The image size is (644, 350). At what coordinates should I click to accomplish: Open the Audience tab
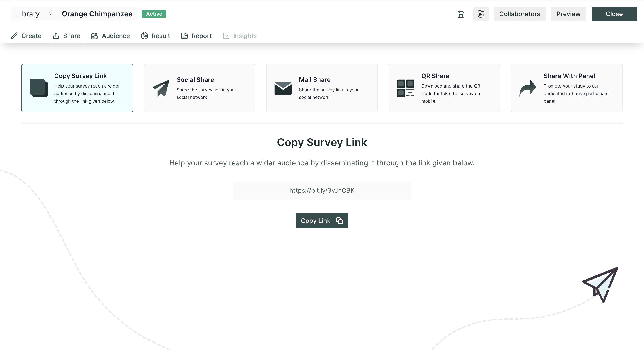coord(110,36)
